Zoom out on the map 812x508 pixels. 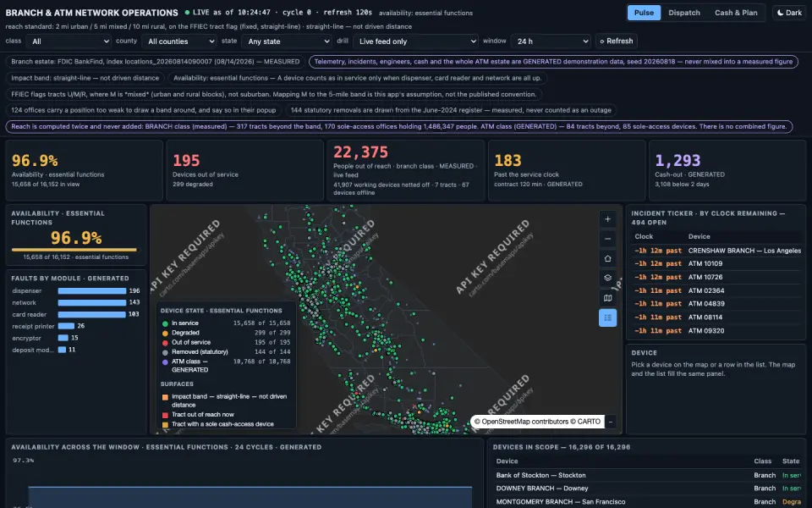607,239
